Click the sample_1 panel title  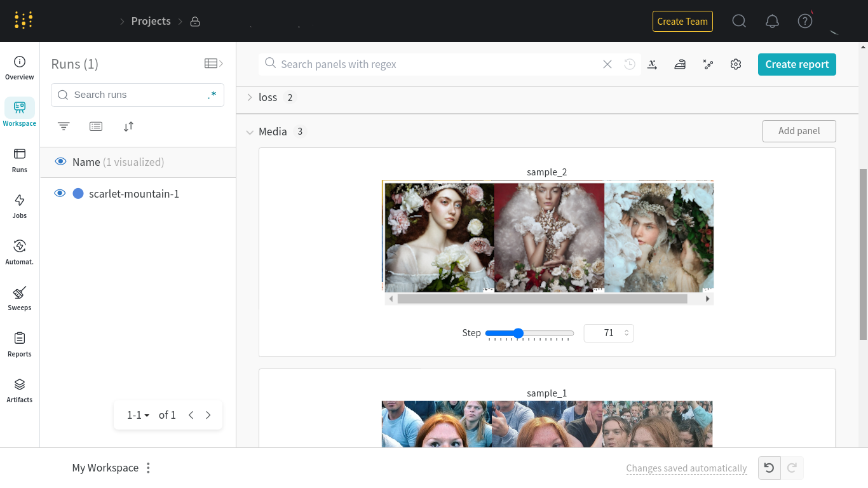tap(546, 393)
